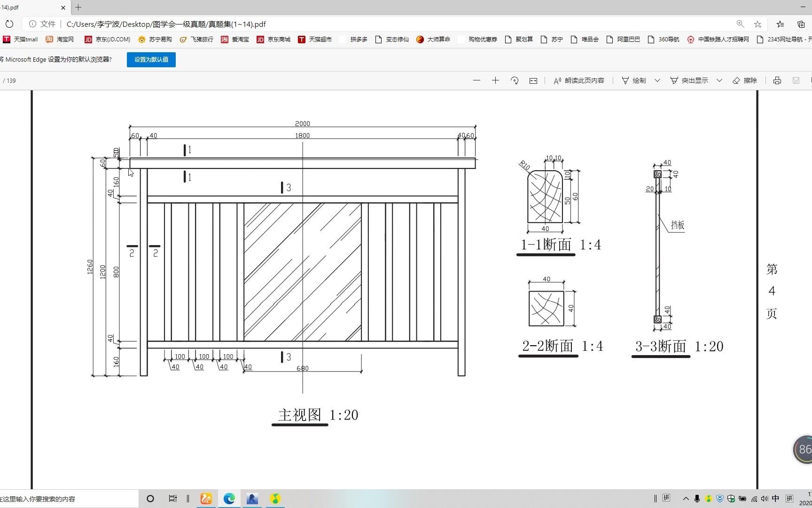812x508 pixels.
Task: Show hidden tray icons chevron
Action: click(686, 499)
